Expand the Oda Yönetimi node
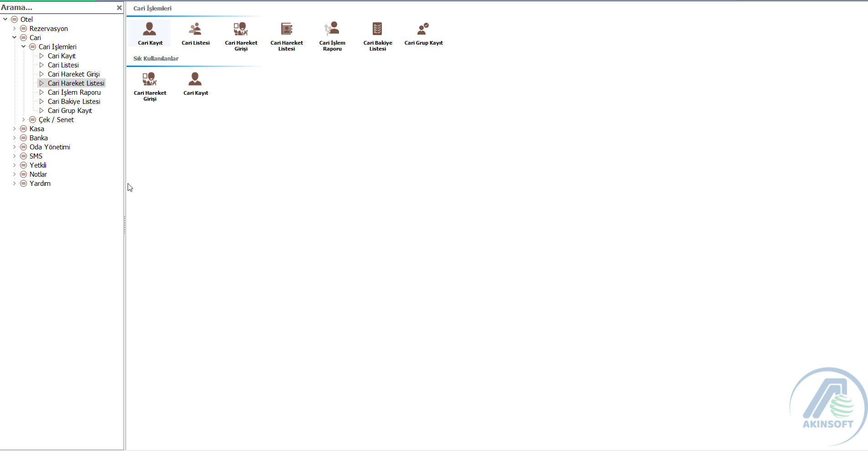This screenshot has width=868, height=451. [15, 147]
